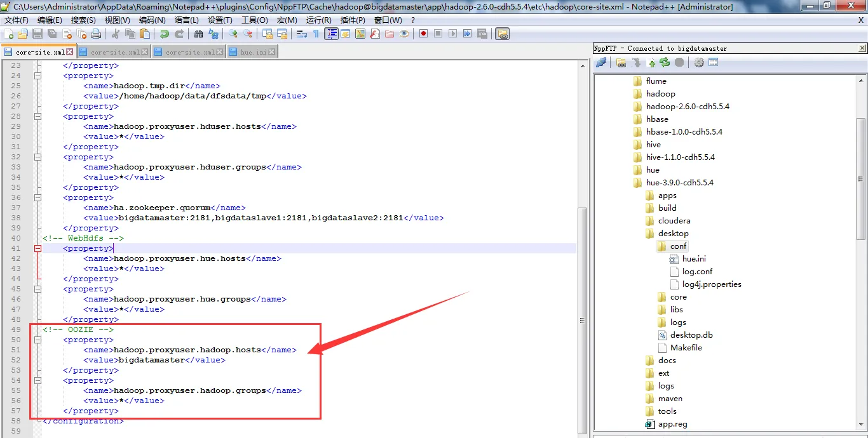This screenshot has height=438, width=868.
Task: Open Find with the binoculars icon
Action: [x=198, y=34]
